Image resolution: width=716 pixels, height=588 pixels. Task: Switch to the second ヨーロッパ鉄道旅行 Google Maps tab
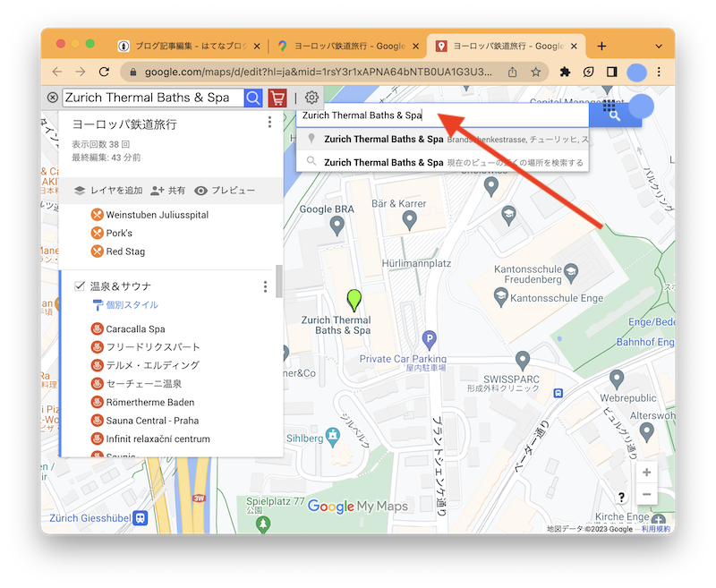point(347,47)
